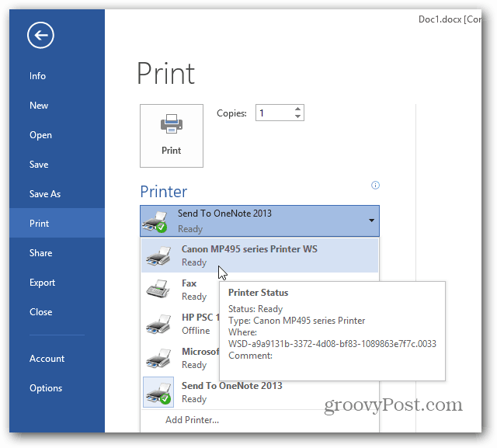Open the Share section

pos(57,253)
